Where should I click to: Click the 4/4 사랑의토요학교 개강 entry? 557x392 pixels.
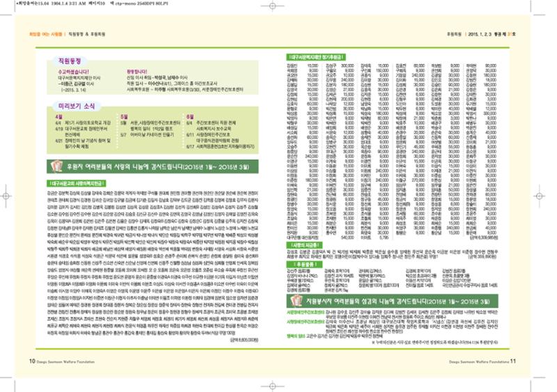83,123
